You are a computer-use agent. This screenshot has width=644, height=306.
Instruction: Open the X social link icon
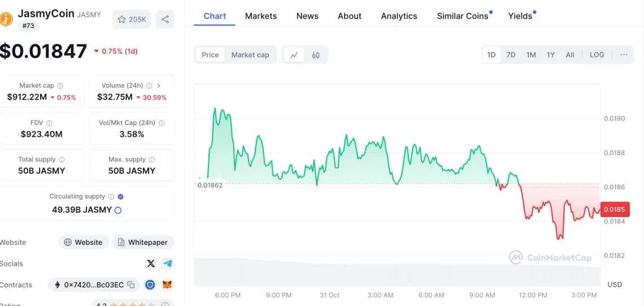(151, 264)
